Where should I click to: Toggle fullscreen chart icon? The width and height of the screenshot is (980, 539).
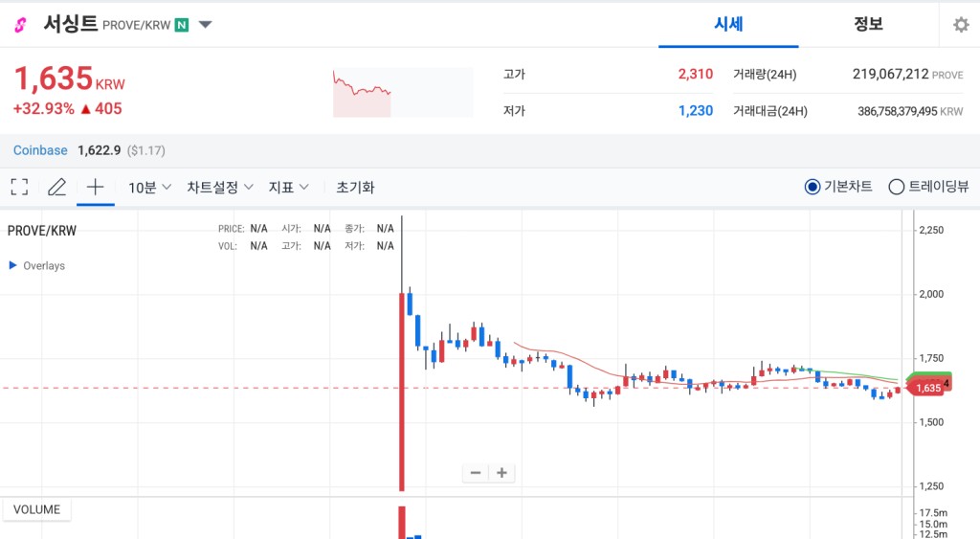19,187
